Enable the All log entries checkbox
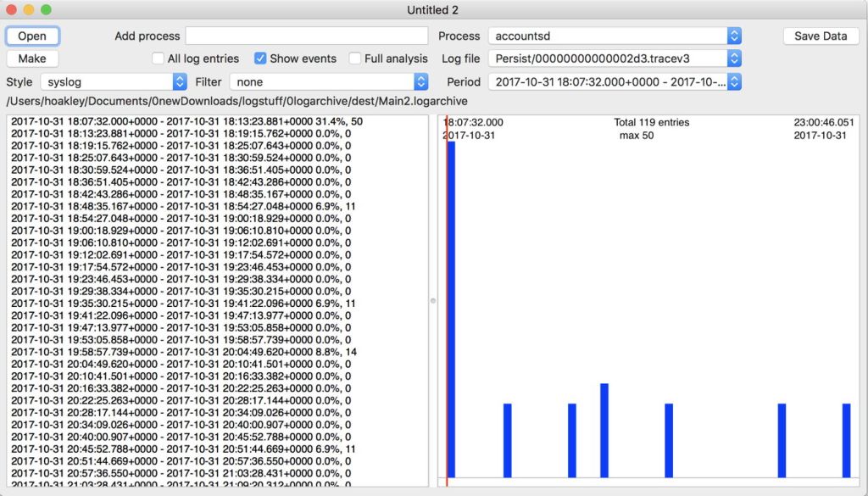The width and height of the screenshot is (868, 496). pyautogui.click(x=159, y=59)
